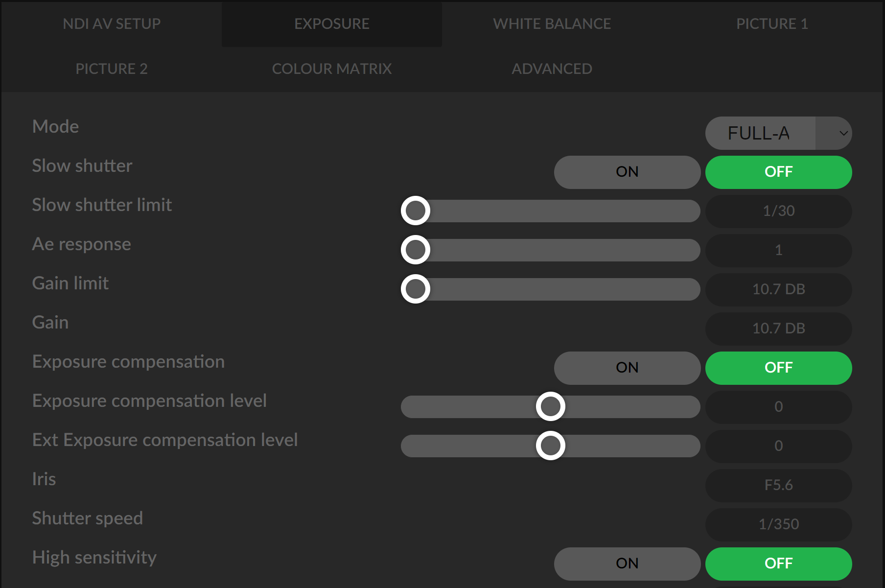885x588 pixels.
Task: Open the Mode dropdown arrow
Action: coord(843,133)
